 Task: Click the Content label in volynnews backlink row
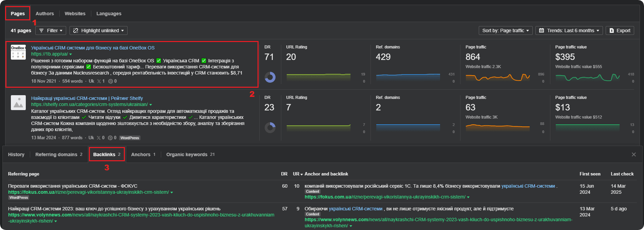[312, 214]
